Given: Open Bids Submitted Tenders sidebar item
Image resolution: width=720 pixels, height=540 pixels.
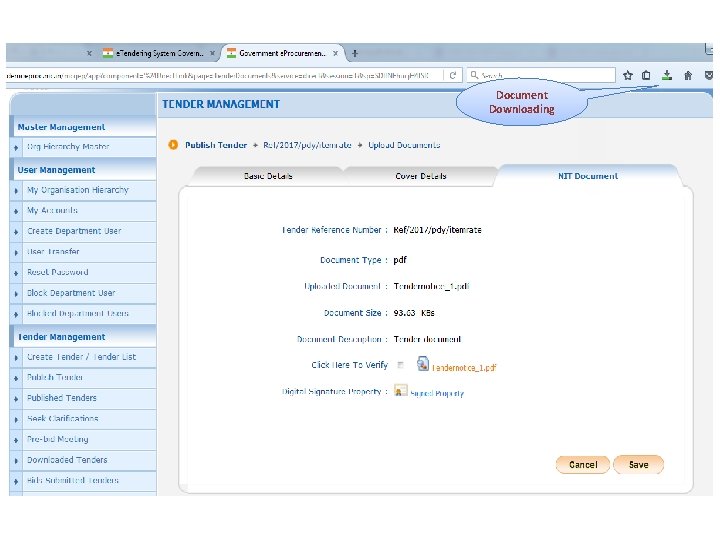Looking at the screenshot, I should [73, 481].
